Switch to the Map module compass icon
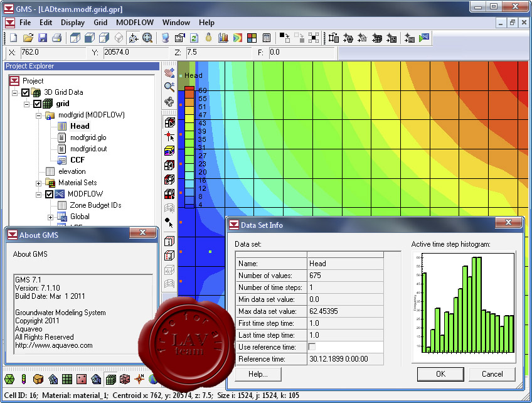The image size is (532, 403). (139, 379)
